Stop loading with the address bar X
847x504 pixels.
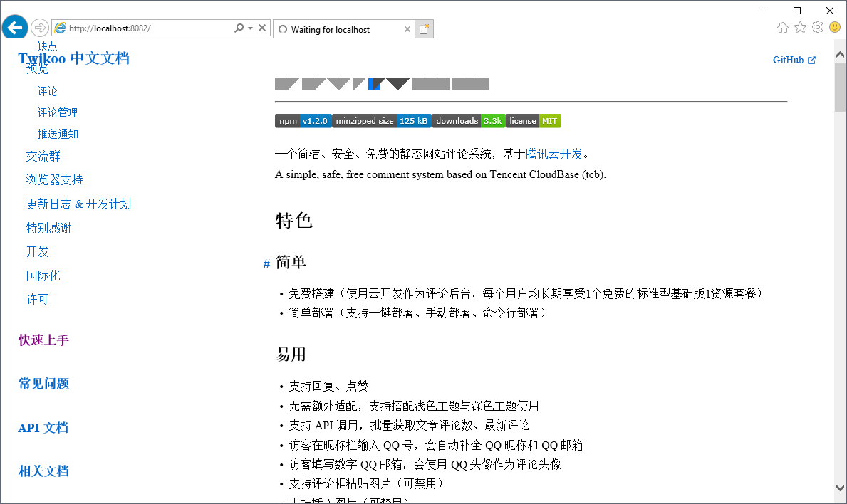pyautogui.click(x=262, y=28)
